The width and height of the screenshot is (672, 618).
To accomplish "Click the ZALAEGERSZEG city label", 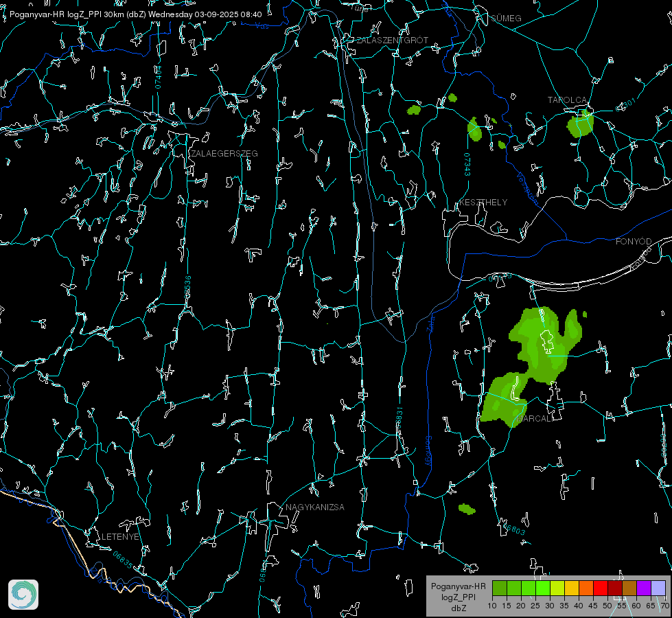I will (x=224, y=154).
